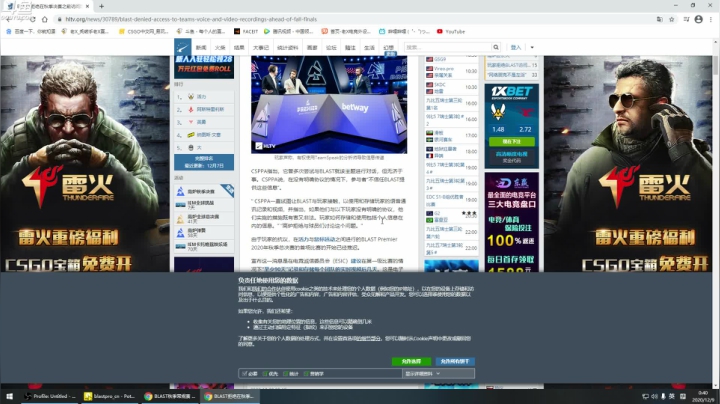The image size is (720, 404).
Task: Open the 画廊 gallery nav item
Action: [x=312, y=47]
